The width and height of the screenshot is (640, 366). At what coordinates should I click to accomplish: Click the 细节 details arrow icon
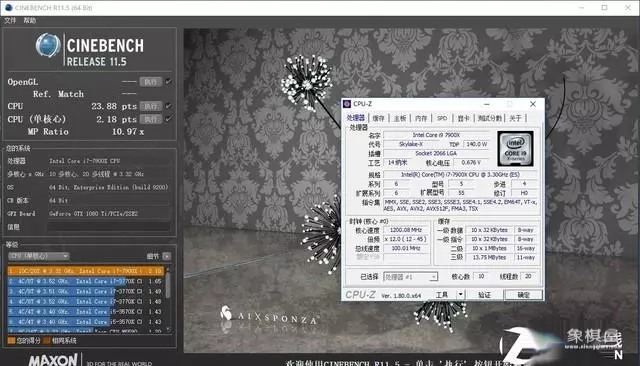167,256
